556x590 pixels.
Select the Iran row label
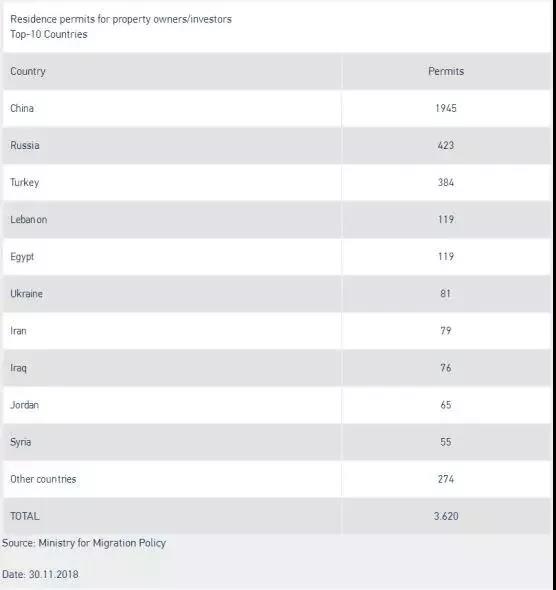coord(18,331)
